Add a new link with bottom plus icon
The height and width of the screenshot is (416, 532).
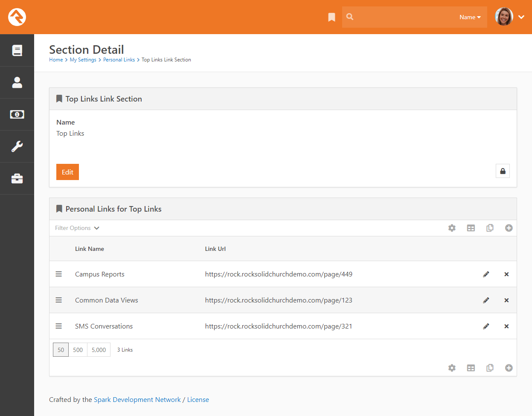(x=509, y=368)
